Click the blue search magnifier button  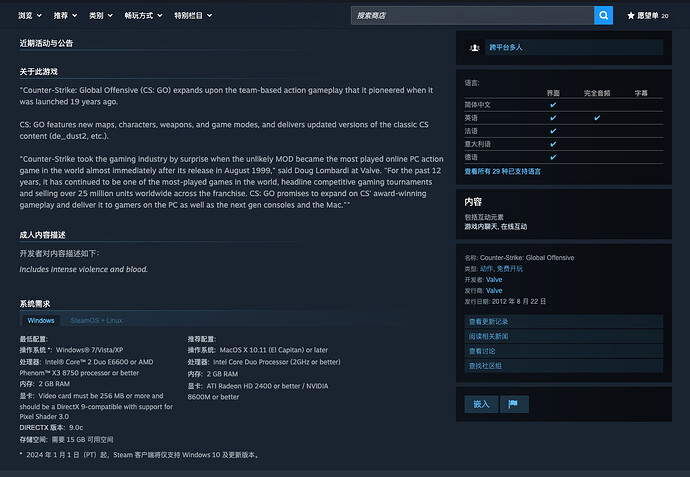click(603, 15)
